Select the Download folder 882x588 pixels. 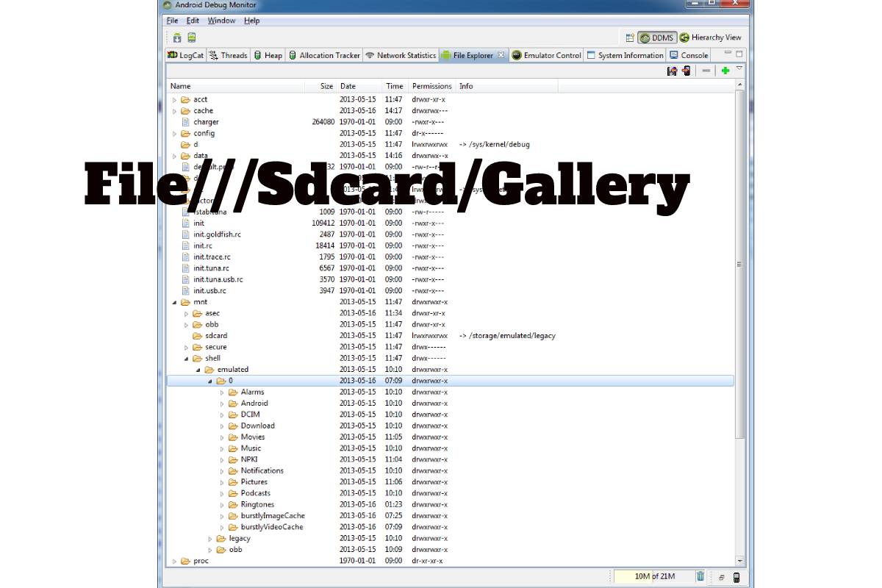(x=257, y=426)
